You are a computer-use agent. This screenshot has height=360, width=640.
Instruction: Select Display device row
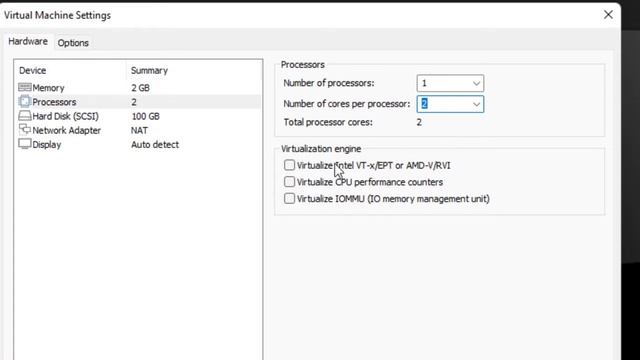coord(138,144)
